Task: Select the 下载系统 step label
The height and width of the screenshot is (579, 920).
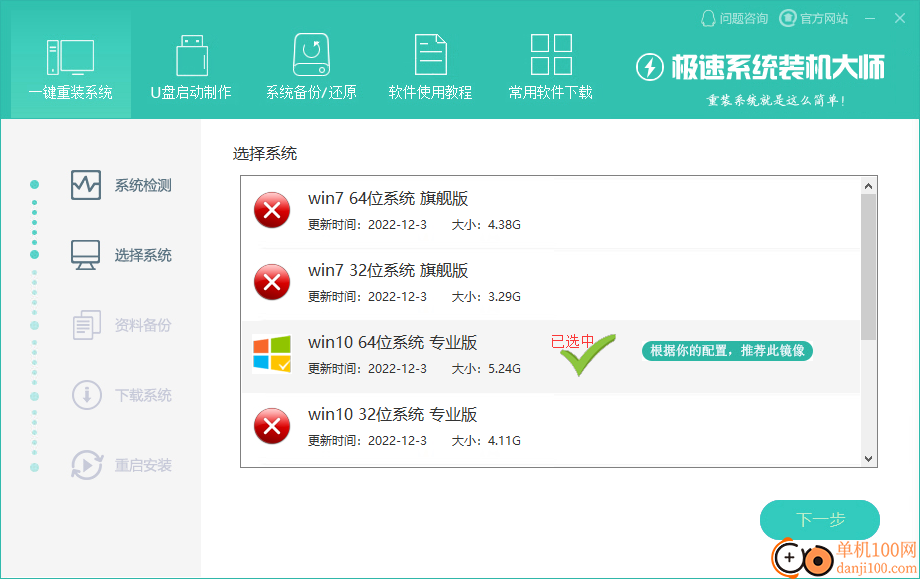Action: (143, 395)
